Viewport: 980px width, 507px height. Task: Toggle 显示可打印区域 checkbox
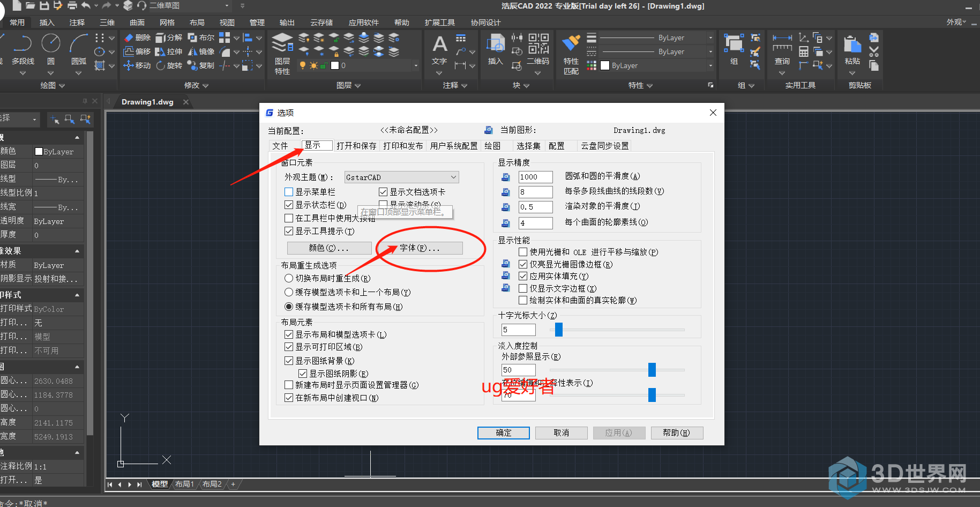(289, 347)
